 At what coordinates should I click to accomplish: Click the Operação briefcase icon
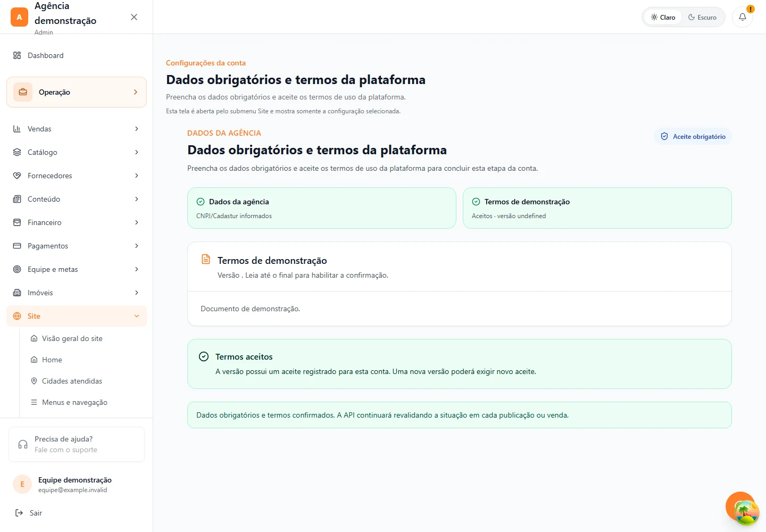(23, 92)
